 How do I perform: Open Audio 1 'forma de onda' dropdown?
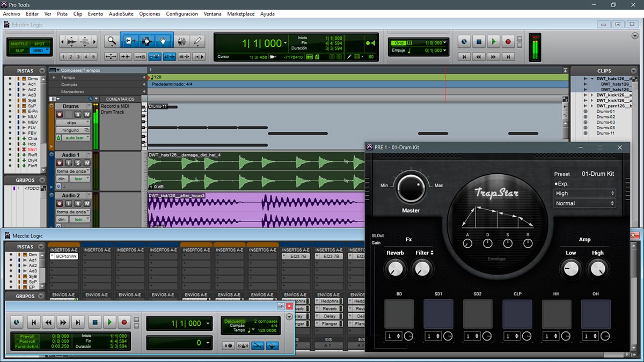pos(73,171)
